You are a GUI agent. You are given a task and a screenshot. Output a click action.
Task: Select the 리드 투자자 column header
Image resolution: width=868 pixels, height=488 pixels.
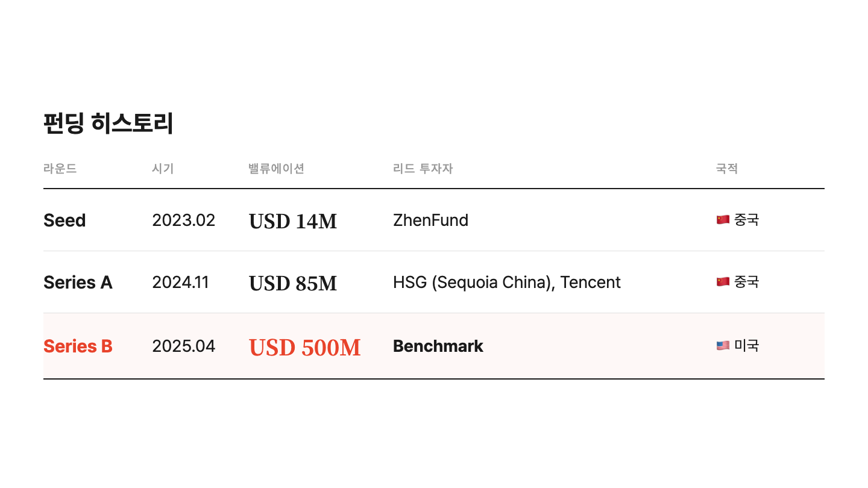(423, 169)
